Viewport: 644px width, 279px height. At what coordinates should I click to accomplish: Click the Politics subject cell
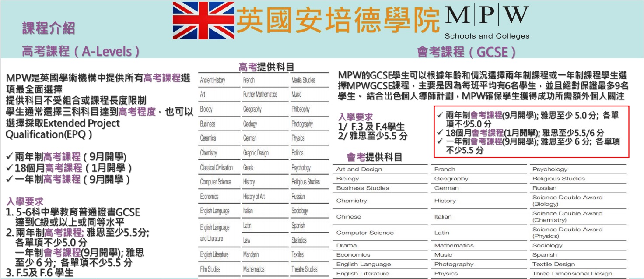tap(297, 153)
